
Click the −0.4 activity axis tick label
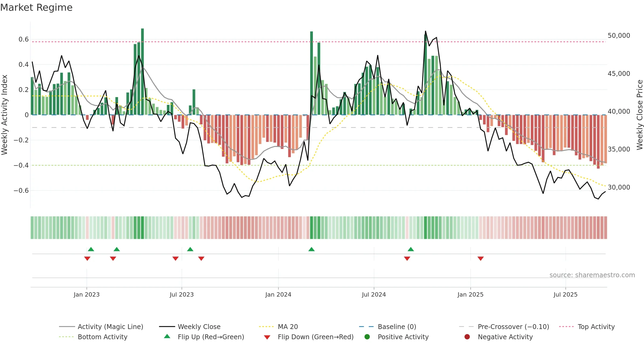tap(21, 165)
